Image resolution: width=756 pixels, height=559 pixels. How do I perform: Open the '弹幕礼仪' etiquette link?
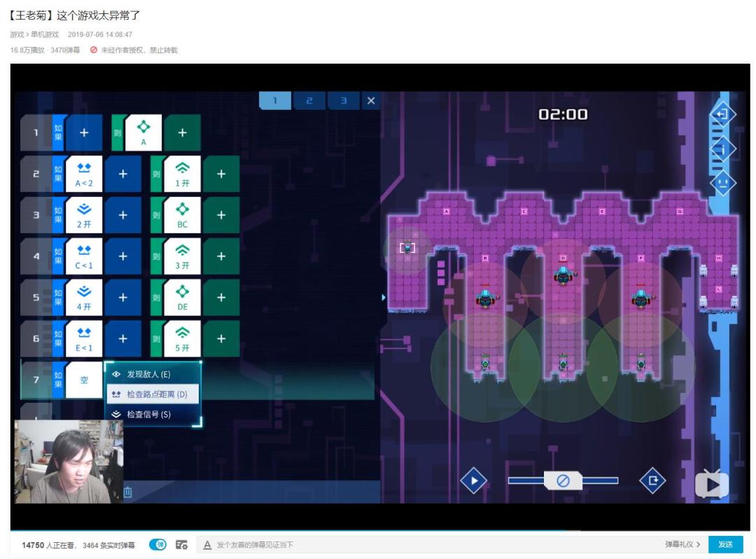682,544
